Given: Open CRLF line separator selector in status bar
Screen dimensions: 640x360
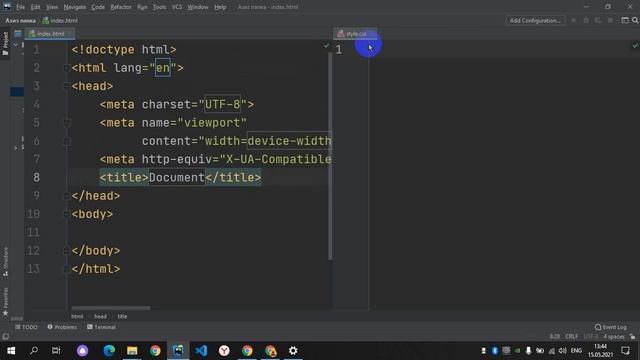Looking at the screenshot, I should point(571,337).
